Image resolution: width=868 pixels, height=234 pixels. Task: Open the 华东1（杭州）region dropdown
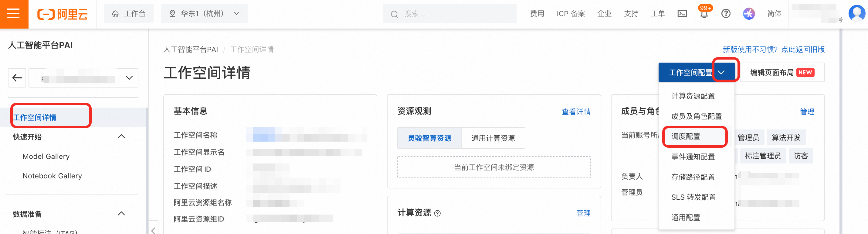(x=204, y=14)
